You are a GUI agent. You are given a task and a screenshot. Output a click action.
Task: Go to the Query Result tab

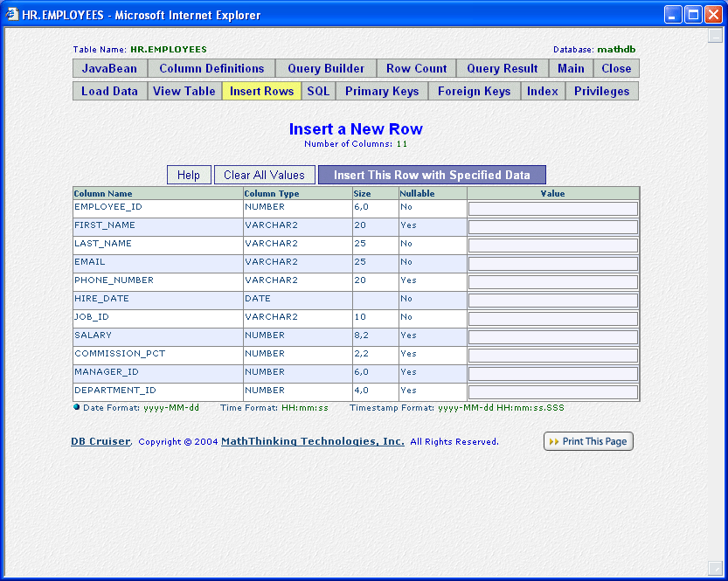point(503,68)
